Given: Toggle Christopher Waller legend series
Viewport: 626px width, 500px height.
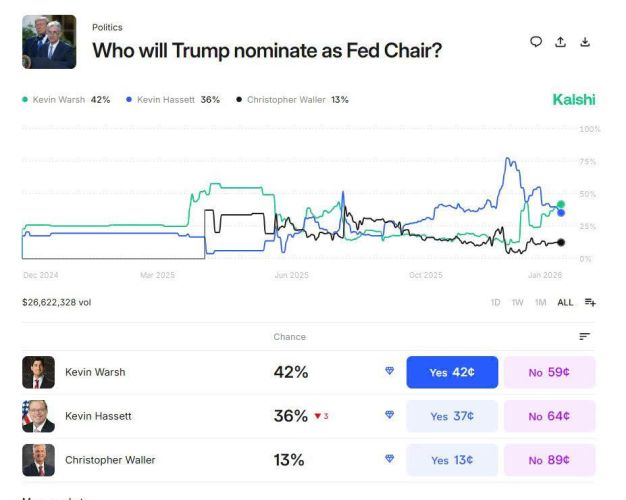Looking at the screenshot, I should tap(292, 100).
